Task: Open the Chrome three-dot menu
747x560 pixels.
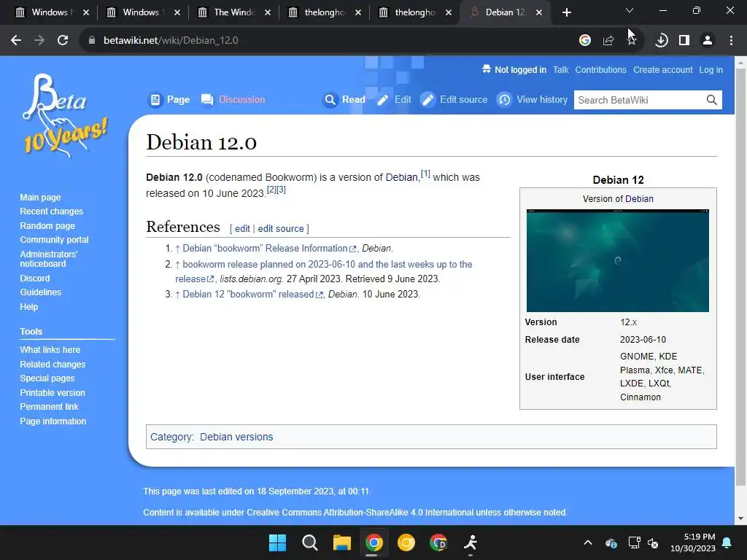Action: tap(731, 41)
